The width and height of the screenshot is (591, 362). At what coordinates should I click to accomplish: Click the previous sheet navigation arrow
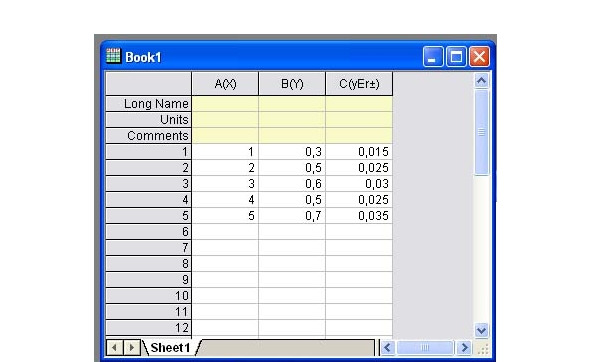pyautogui.click(x=115, y=347)
